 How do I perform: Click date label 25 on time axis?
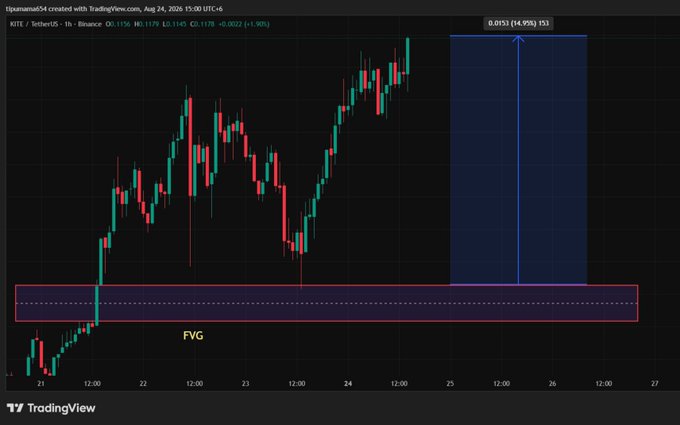tap(450, 383)
